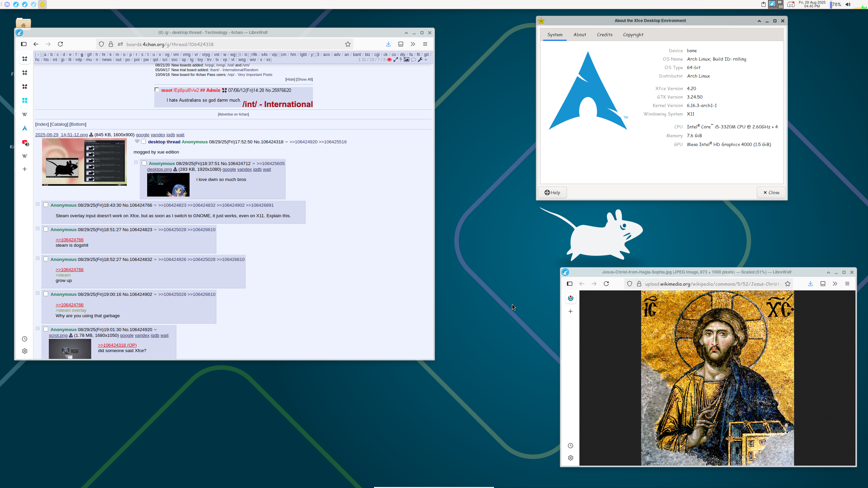Collapse post No.106424902 with its minus button

coord(38,293)
